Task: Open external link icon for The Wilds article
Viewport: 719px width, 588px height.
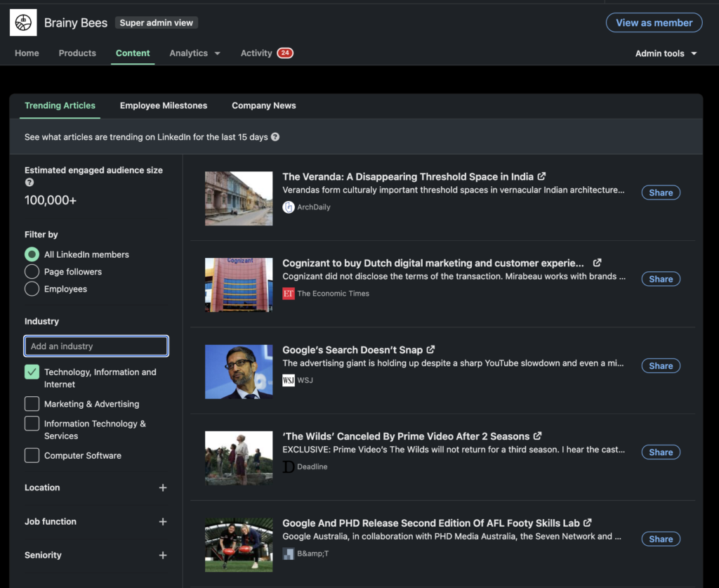Action: coord(537,436)
